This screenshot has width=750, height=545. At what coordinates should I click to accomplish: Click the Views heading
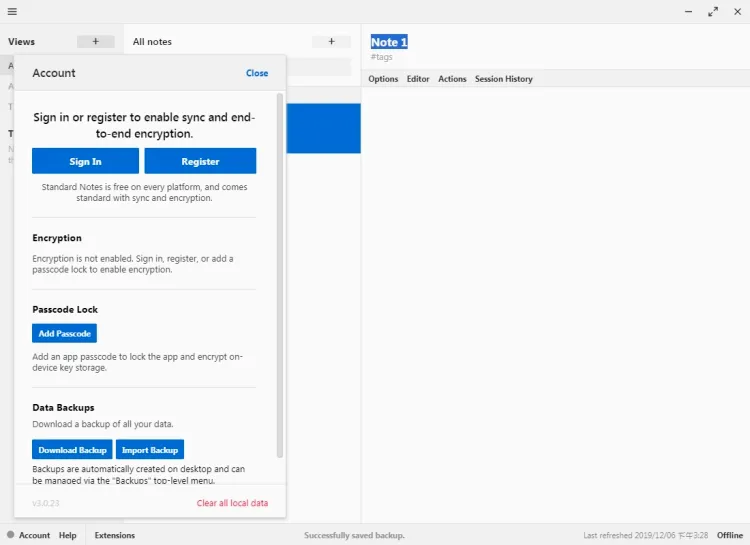22,42
